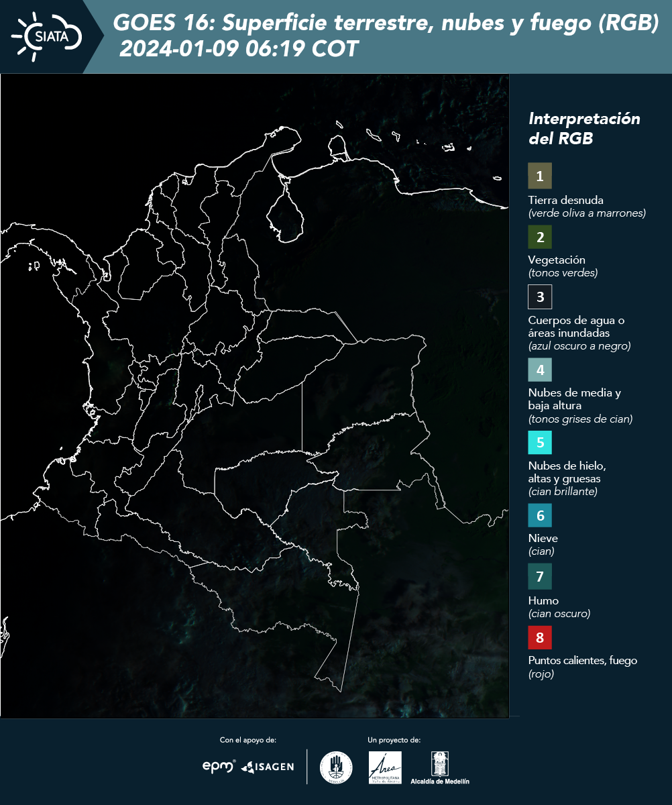
Task: Click the text azul oscuro a negro
Action: [x=579, y=346]
